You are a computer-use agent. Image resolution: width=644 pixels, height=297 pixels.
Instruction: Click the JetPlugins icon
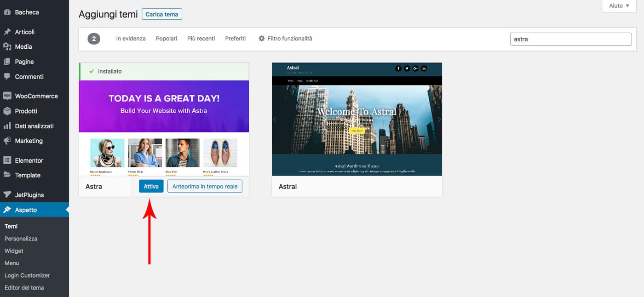[x=7, y=195]
